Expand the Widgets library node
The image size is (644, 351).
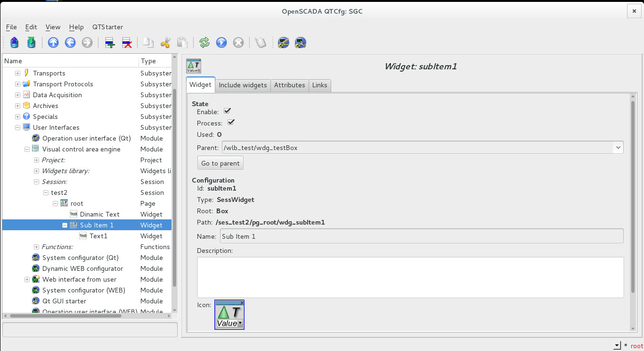tap(36, 171)
